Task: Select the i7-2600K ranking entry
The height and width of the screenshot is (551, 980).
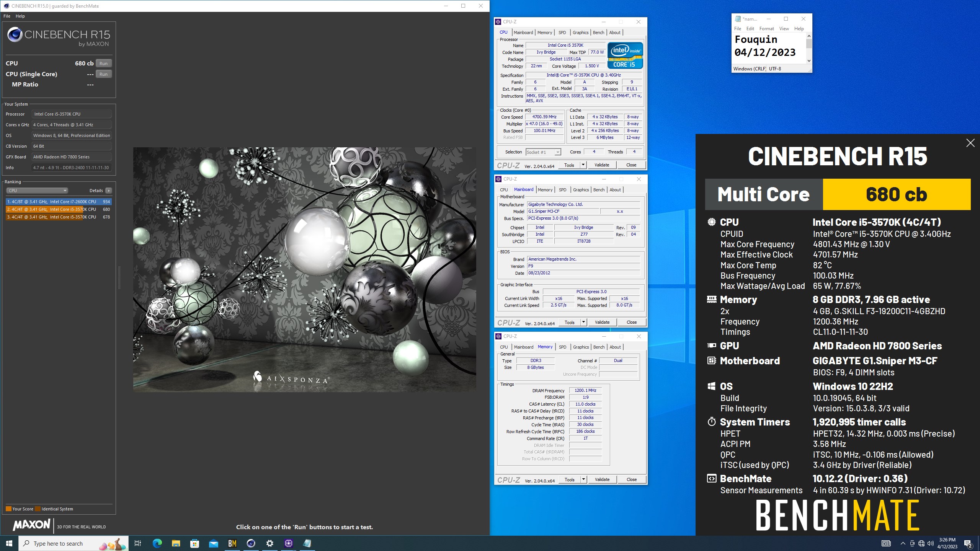Action: (59, 202)
